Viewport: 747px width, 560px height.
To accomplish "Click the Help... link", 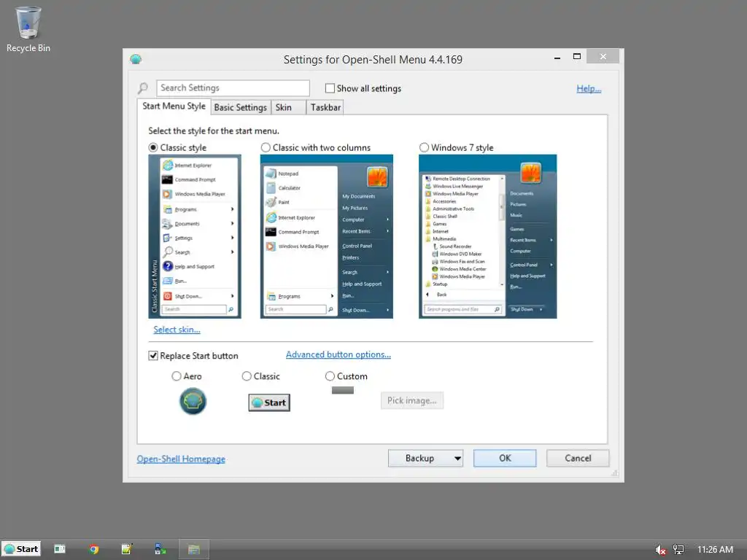I will (589, 88).
